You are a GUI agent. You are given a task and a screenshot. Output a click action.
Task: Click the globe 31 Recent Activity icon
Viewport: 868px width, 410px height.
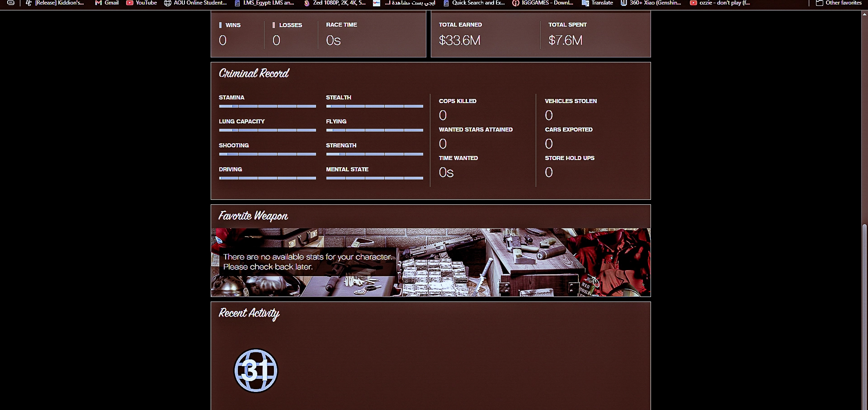pos(256,371)
